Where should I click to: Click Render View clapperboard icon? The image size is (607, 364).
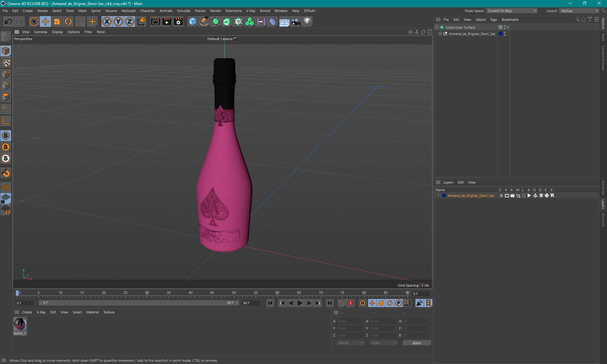click(155, 21)
